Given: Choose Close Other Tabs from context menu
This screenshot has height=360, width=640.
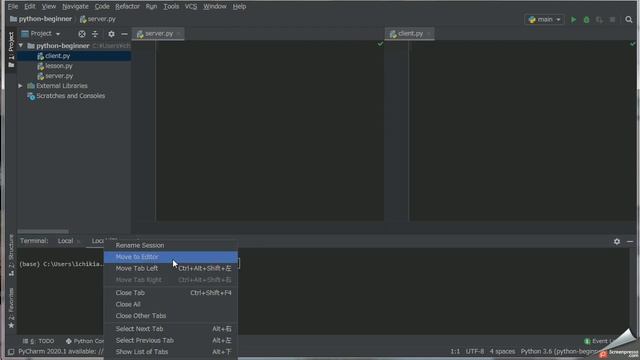Looking at the screenshot, I should [171, 316].
